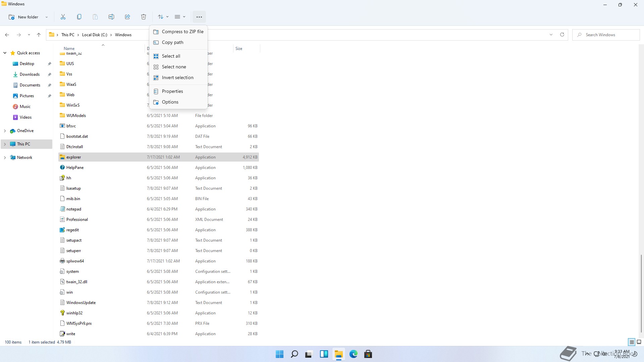This screenshot has height=362, width=644.
Task: Open Microsoft Store from taskbar
Action: (368, 354)
